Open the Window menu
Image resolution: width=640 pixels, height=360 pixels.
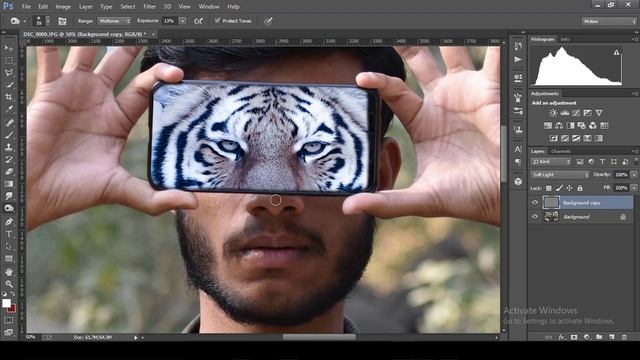point(209,7)
